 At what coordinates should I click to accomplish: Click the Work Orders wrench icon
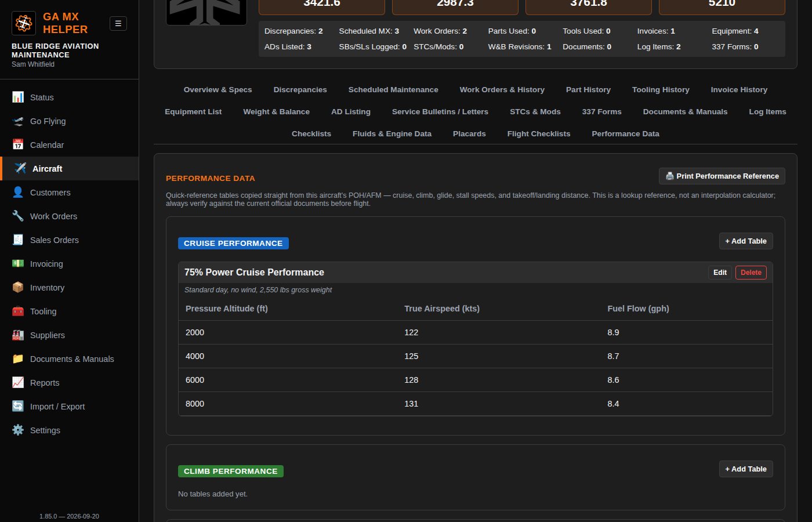[x=18, y=216]
